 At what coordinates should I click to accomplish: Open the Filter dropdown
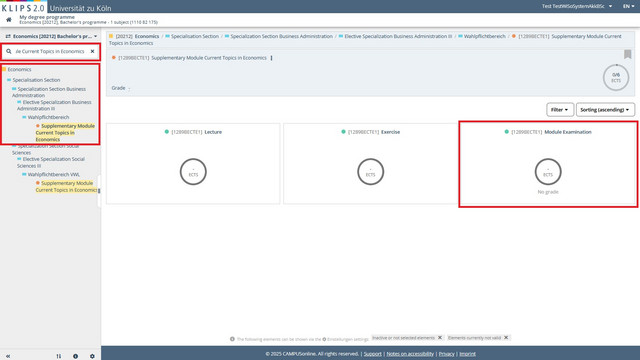pos(560,110)
